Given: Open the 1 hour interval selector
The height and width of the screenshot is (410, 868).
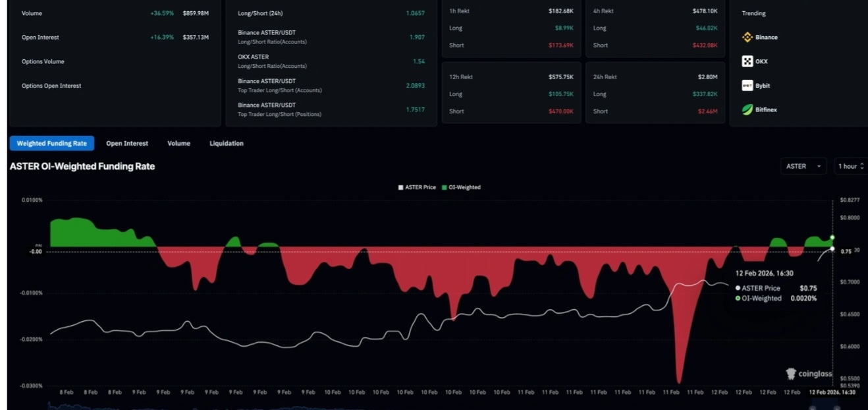Looking at the screenshot, I should click(x=850, y=166).
